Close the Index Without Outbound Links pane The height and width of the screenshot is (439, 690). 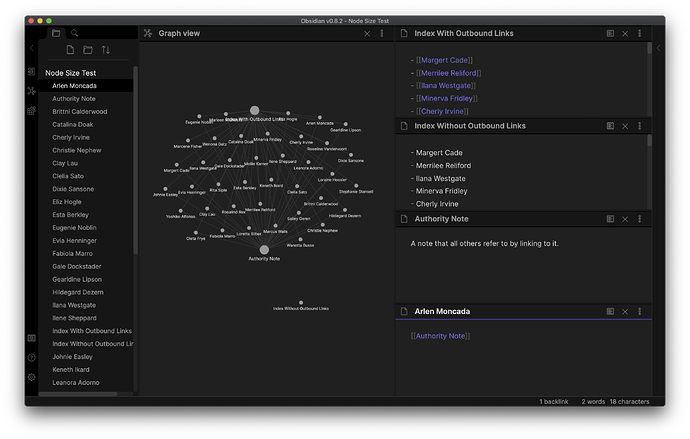(625, 126)
